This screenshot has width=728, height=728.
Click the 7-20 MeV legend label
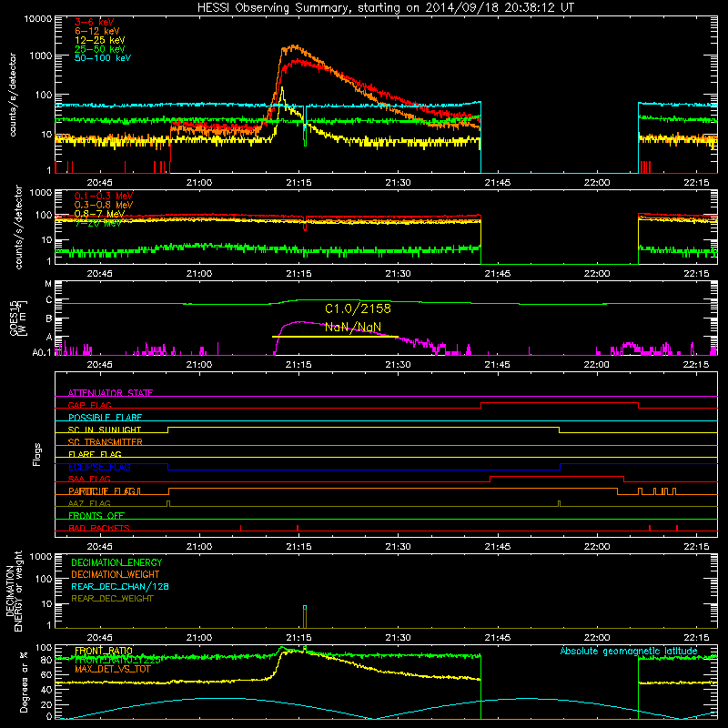(98, 223)
